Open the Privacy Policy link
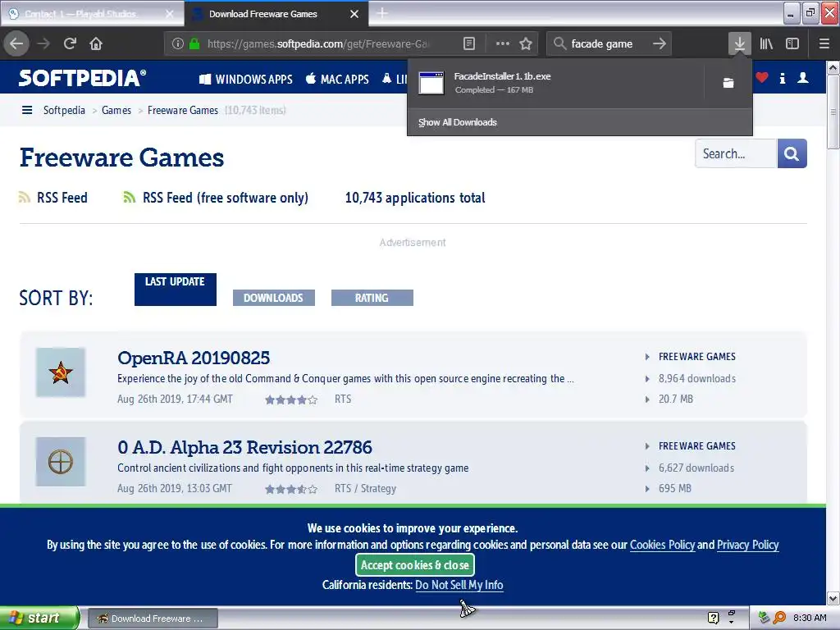 (x=748, y=545)
